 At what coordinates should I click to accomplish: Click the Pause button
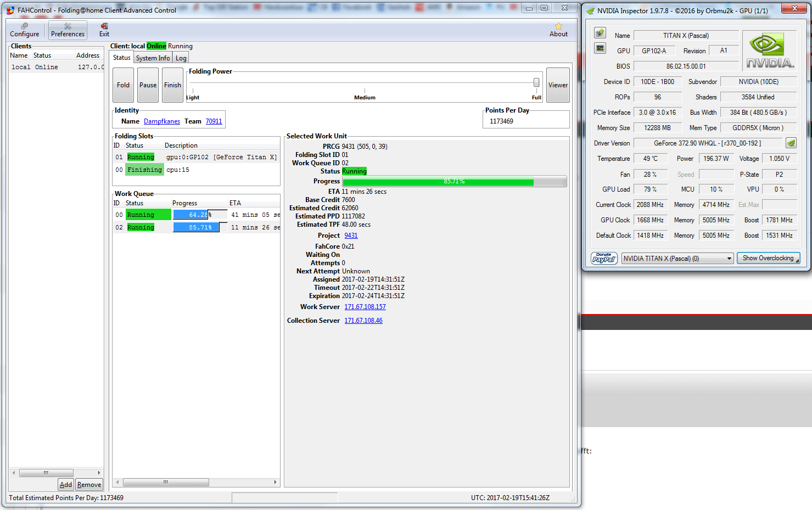(148, 85)
